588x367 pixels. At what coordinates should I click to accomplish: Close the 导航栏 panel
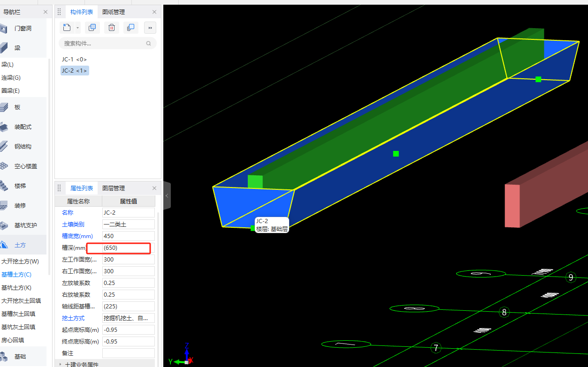coord(46,12)
